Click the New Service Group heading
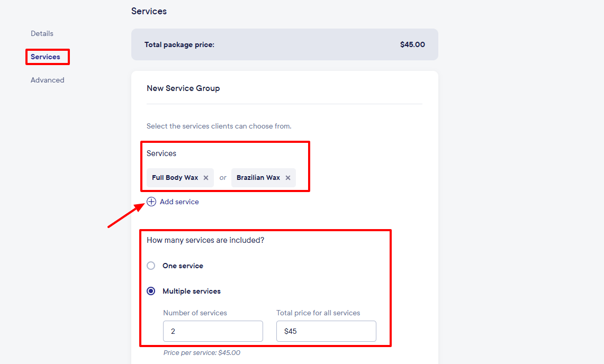The image size is (604, 364). click(x=183, y=88)
